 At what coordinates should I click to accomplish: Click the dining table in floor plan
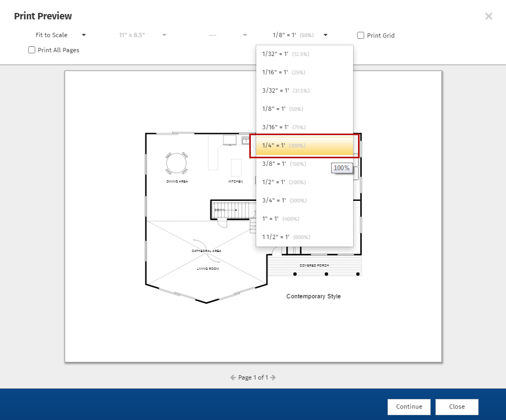177,163
